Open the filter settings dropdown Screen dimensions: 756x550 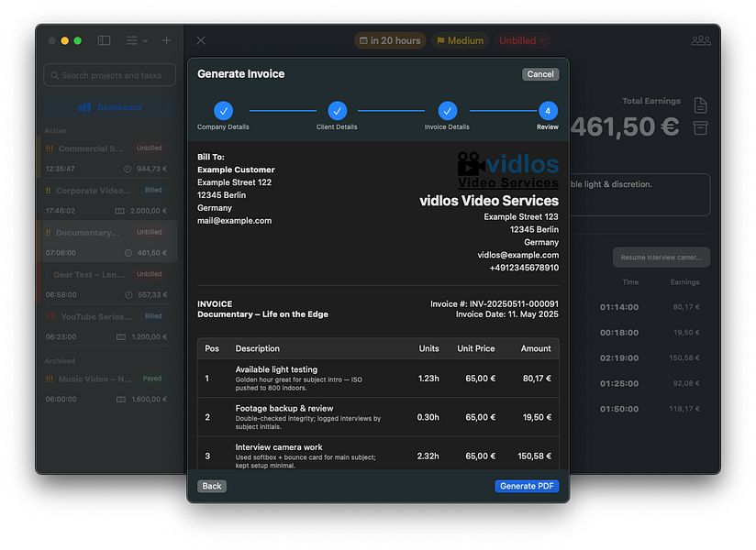[x=137, y=40]
